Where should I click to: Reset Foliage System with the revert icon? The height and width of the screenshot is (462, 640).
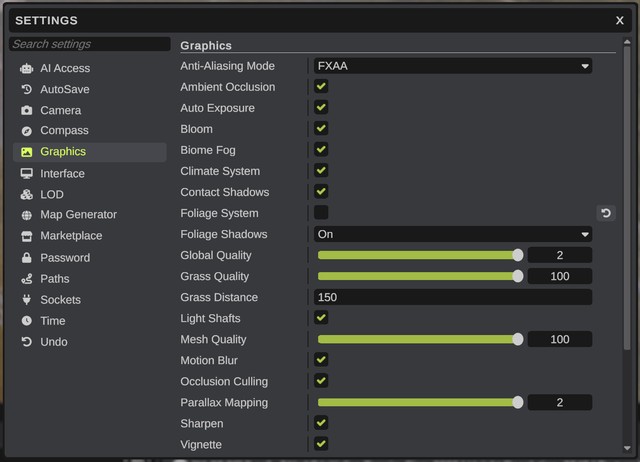[606, 213]
